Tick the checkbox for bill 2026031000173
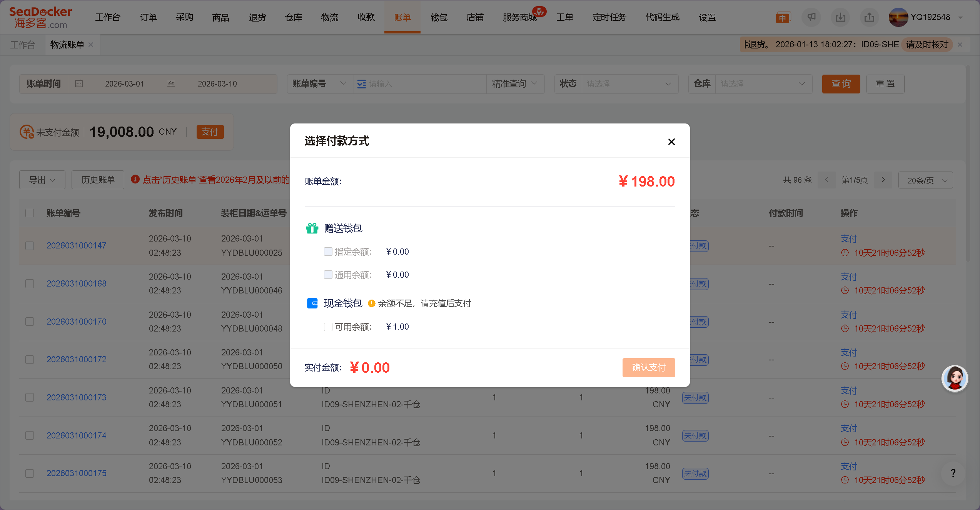The height and width of the screenshot is (510, 980). (x=30, y=397)
